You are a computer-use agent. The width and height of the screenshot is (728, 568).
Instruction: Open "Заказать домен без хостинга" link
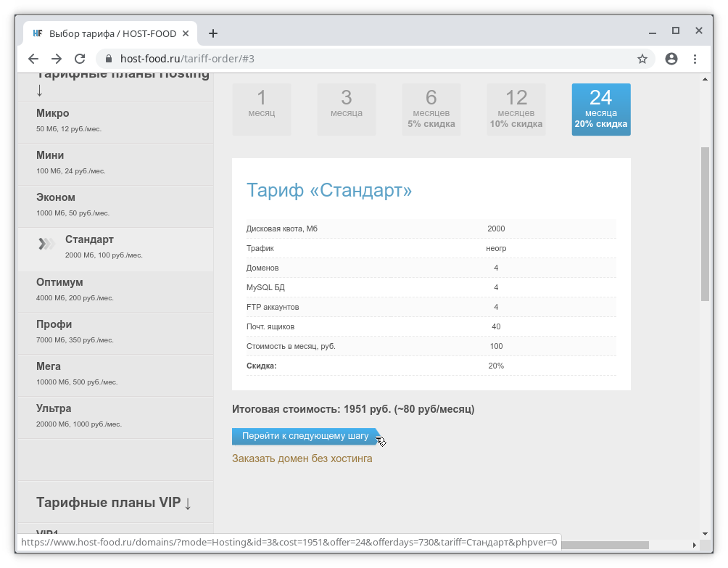pos(302,458)
